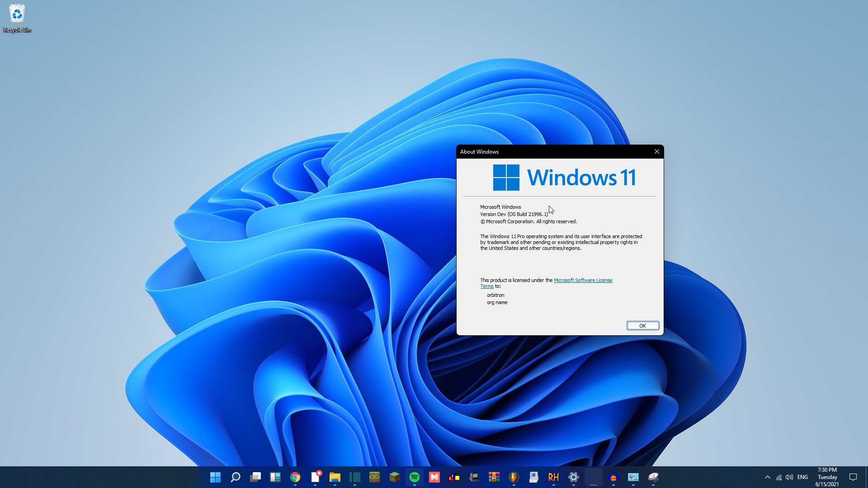
Task: Open taskbar Search magnifier
Action: [235, 477]
